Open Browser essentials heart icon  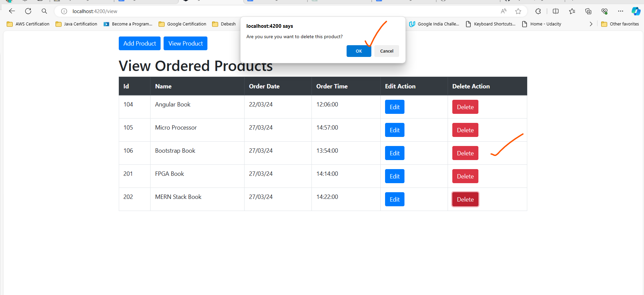[x=605, y=11]
